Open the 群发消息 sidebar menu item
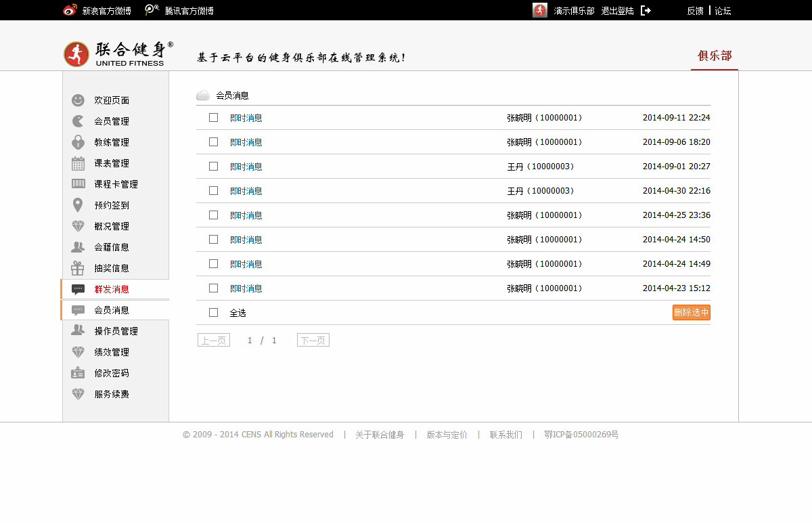 tap(112, 289)
